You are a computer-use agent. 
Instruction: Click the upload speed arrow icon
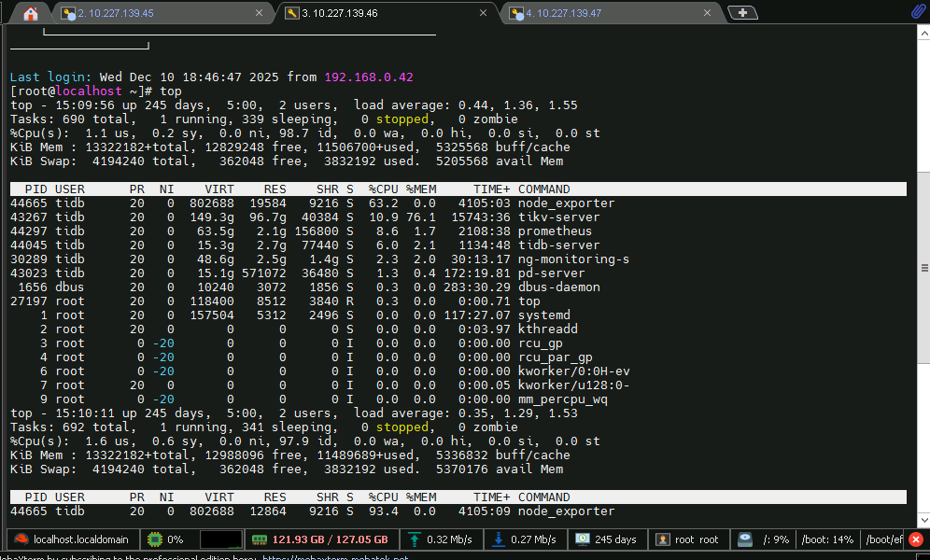click(414, 539)
